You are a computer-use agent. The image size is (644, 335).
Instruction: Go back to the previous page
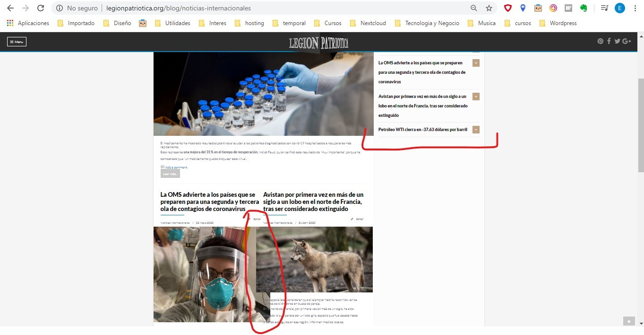coord(10,8)
